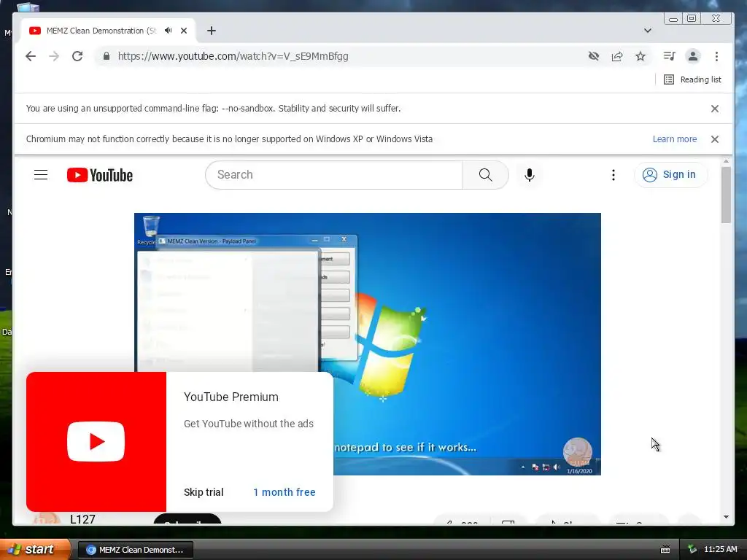Open the Chromium three-dot menu
The image size is (747, 560).
pyautogui.click(x=716, y=56)
